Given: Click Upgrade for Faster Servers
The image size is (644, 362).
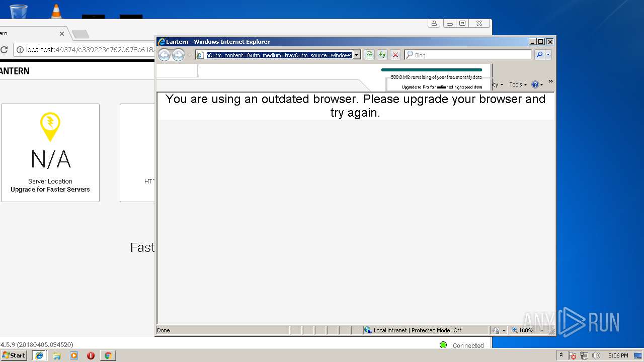Looking at the screenshot, I should point(50,190).
